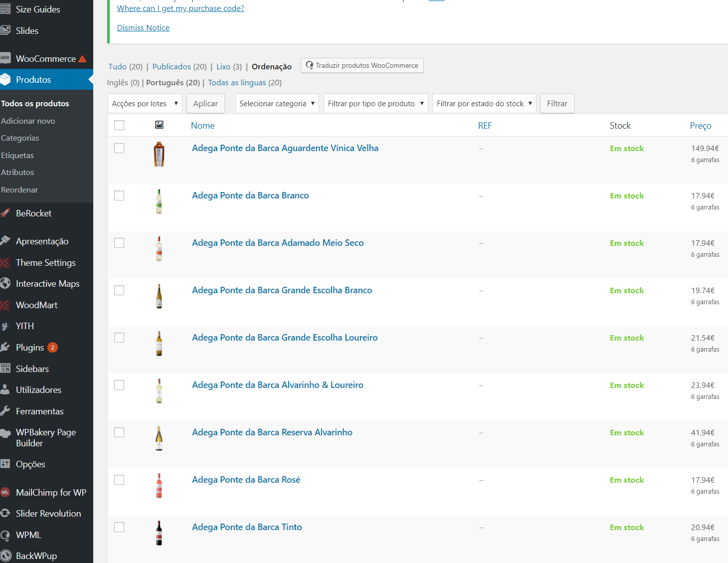The width and height of the screenshot is (728, 563).
Task: Toggle the select-all products checkbox
Action: [119, 125]
